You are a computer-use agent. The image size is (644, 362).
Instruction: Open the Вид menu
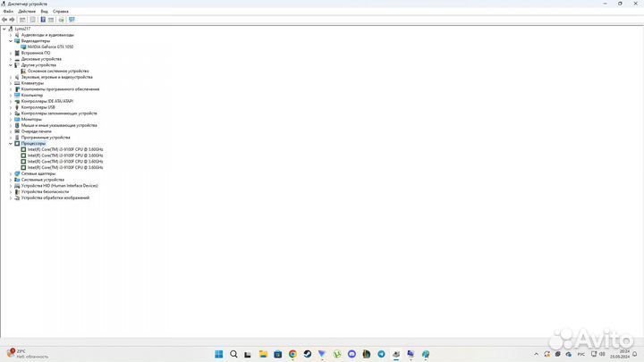[x=45, y=12]
